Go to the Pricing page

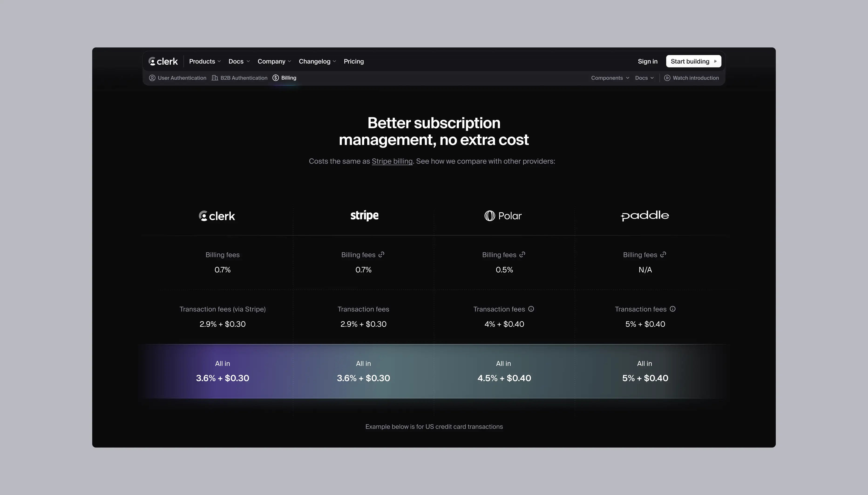(353, 62)
